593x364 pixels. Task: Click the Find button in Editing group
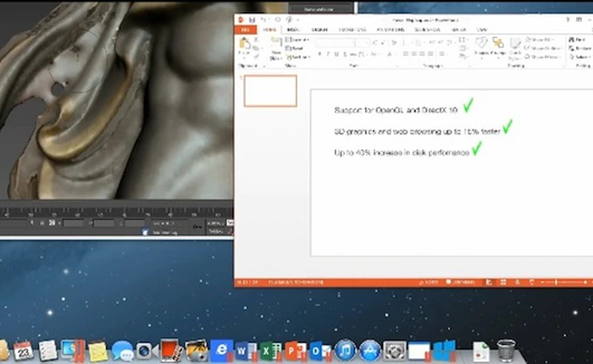[x=577, y=39]
